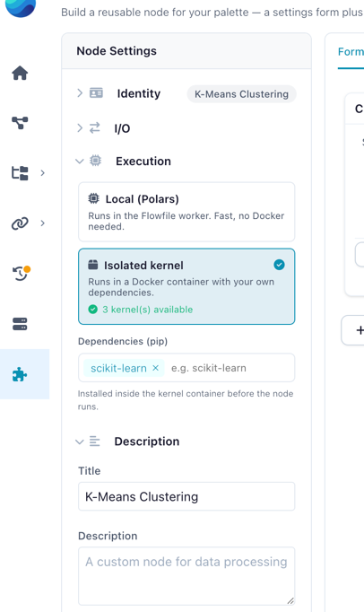The height and width of the screenshot is (612, 364).
Task: Click the Title field with K-Means Clustering
Action: tap(186, 496)
